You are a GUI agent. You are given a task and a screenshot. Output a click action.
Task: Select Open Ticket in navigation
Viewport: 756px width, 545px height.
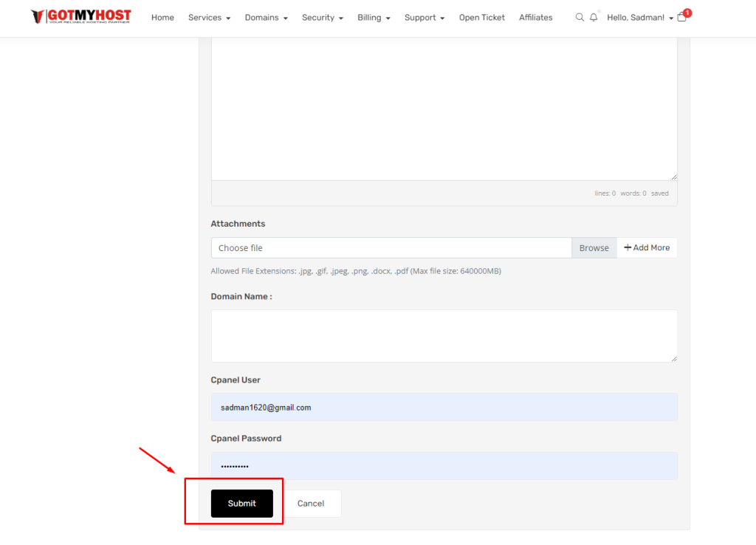[481, 17]
